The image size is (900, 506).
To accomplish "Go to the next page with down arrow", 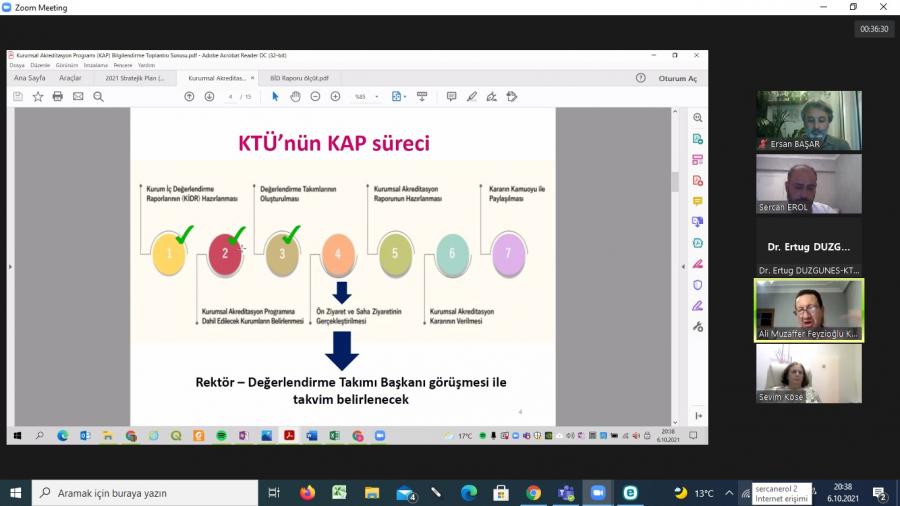I will click(209, 97).
